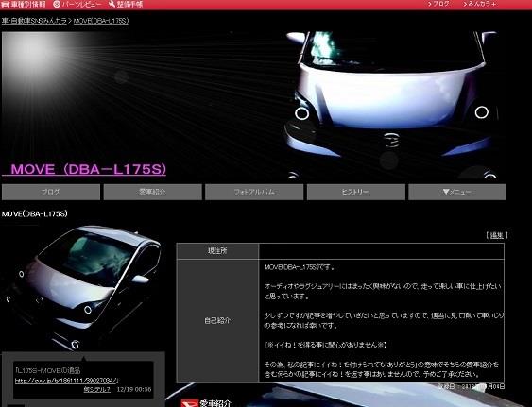The width and height of the screenshot is (532, 407).
Task: Open the 車種別情報 menu item
Action: (x=28, y=4)
